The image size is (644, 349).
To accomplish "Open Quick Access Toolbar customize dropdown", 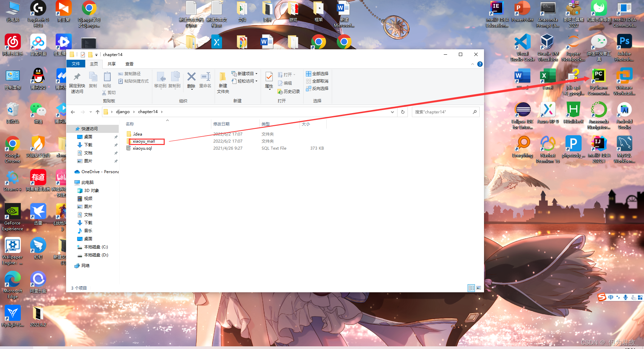I will pyautogui.click(x=96, y=55).
